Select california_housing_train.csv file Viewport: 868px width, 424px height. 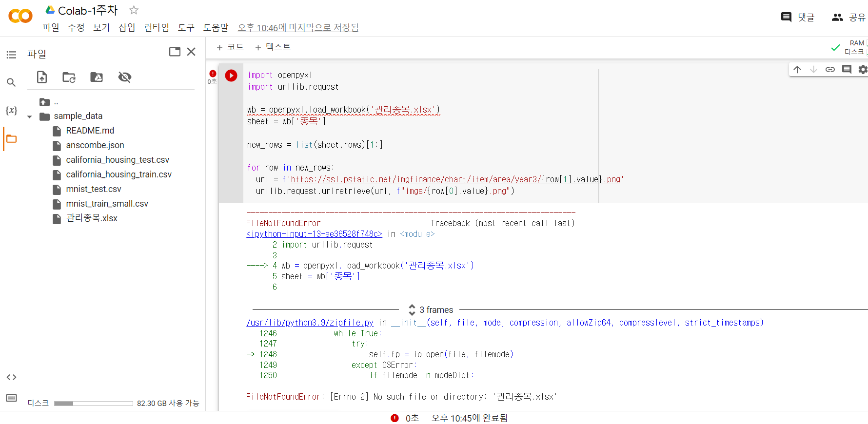118,174
